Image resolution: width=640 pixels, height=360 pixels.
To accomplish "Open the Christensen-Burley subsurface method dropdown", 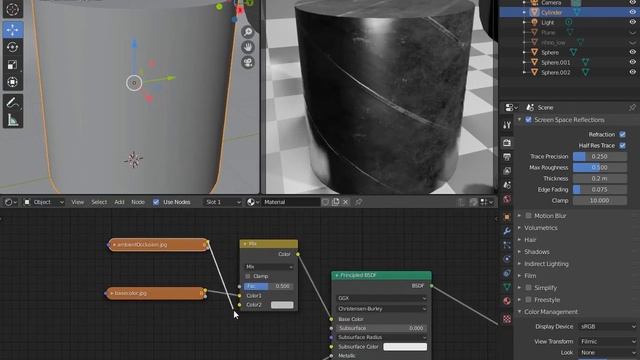I will click(x=381, y=309).
